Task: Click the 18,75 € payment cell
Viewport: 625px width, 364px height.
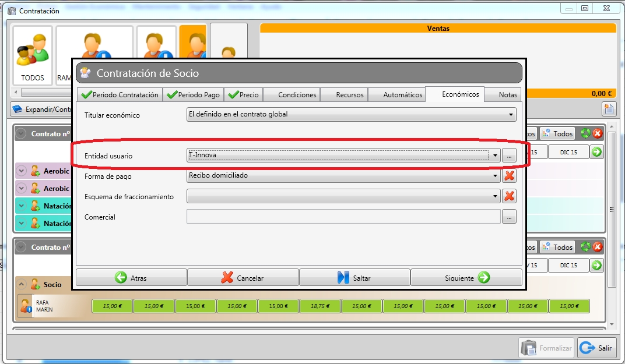Action: pyautogui.click(x=320, y=306)
